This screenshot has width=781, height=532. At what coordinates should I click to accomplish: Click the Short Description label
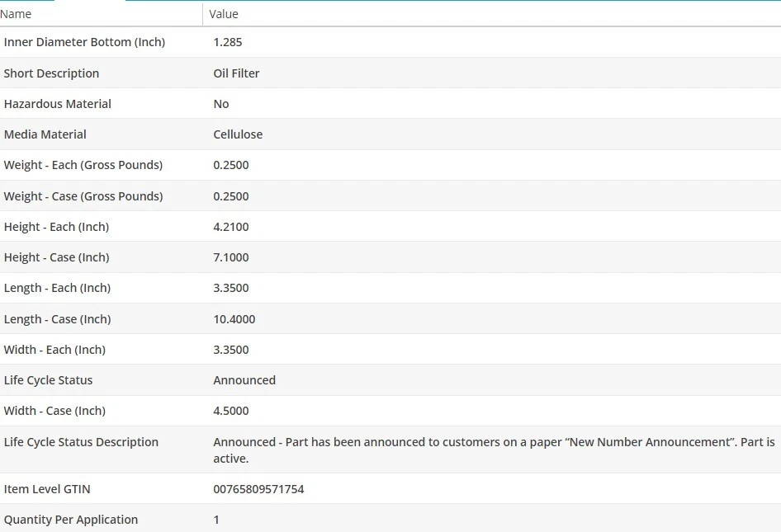coord(51,73)
